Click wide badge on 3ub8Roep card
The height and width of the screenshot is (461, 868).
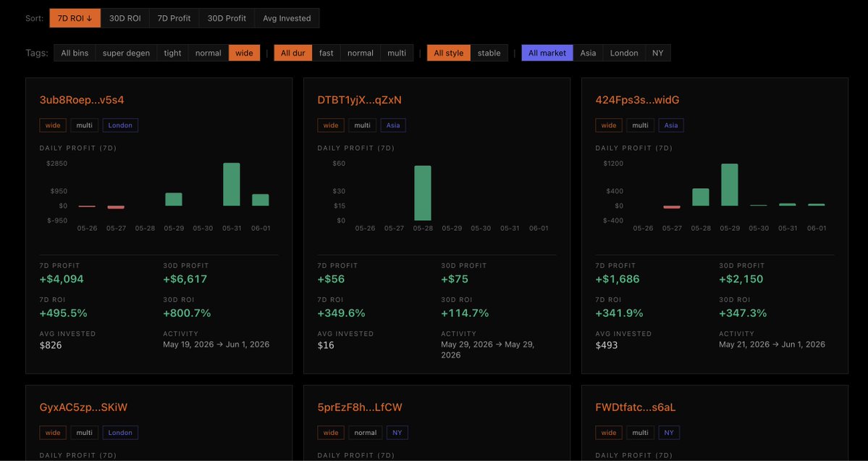click(x=53, y=125)
